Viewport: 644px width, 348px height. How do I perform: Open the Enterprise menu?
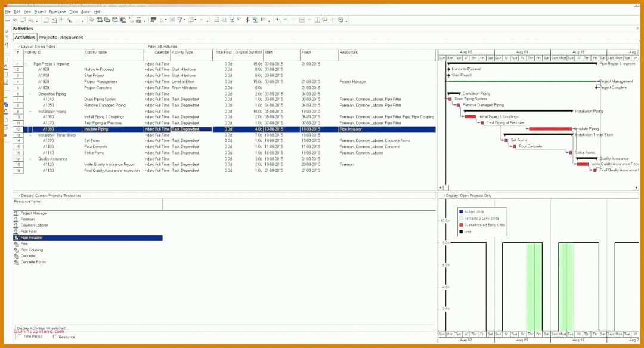[x=57, y=11]
